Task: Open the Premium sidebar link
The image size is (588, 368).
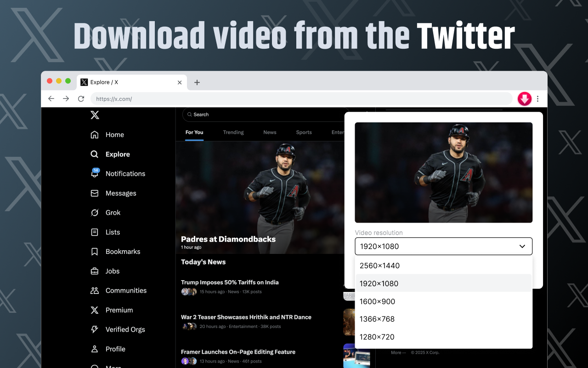Action: coord(119,310)
